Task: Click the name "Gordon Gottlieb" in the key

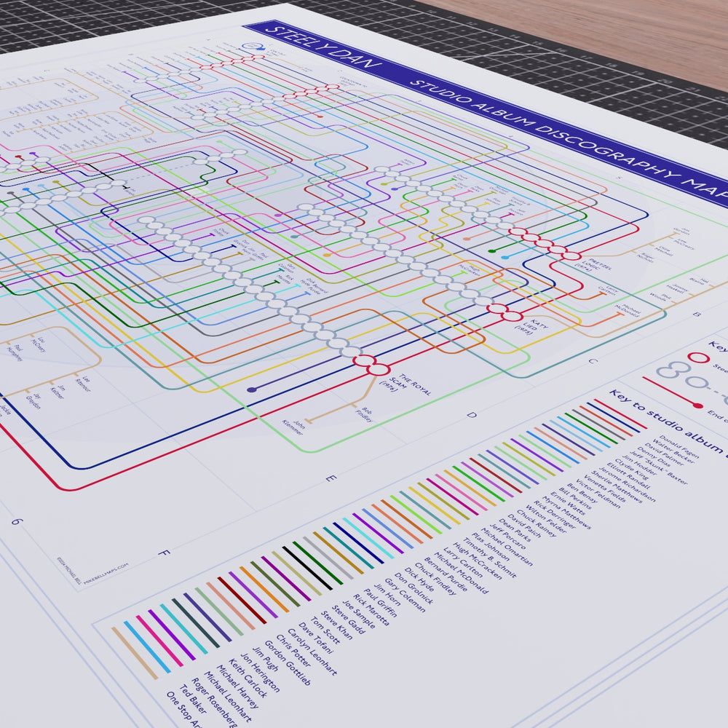Action: [288, 662]
